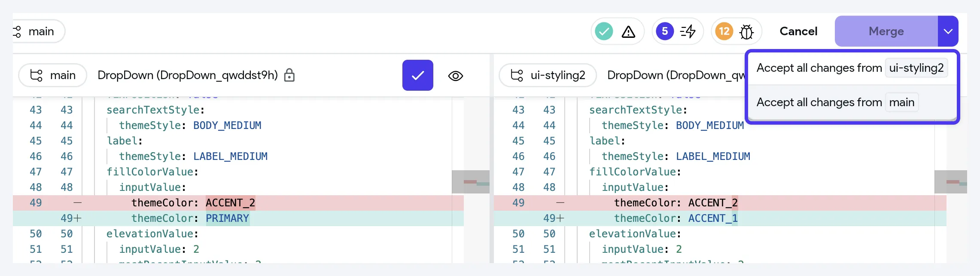Click DropDown (DropDown_qwddst9h) title in left pane
The width and height of the screenshot is (980, 276).
188,75
